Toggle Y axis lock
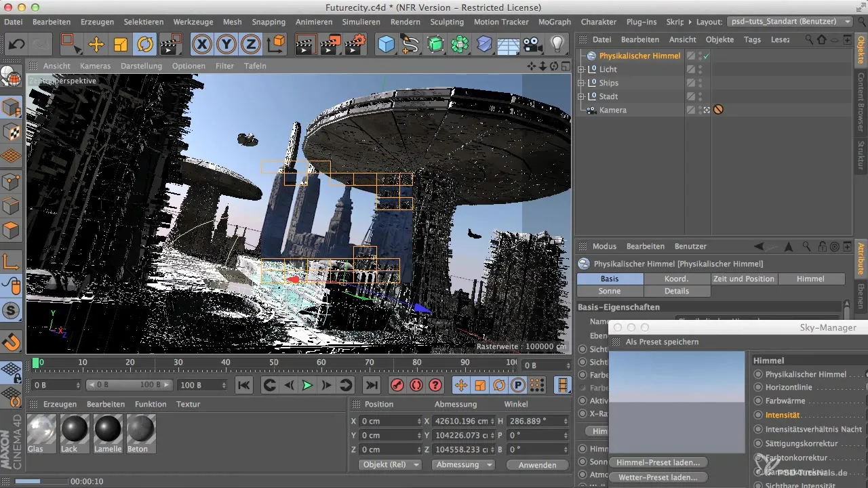This screenshot has height=488, width=868. click(226, 45)
